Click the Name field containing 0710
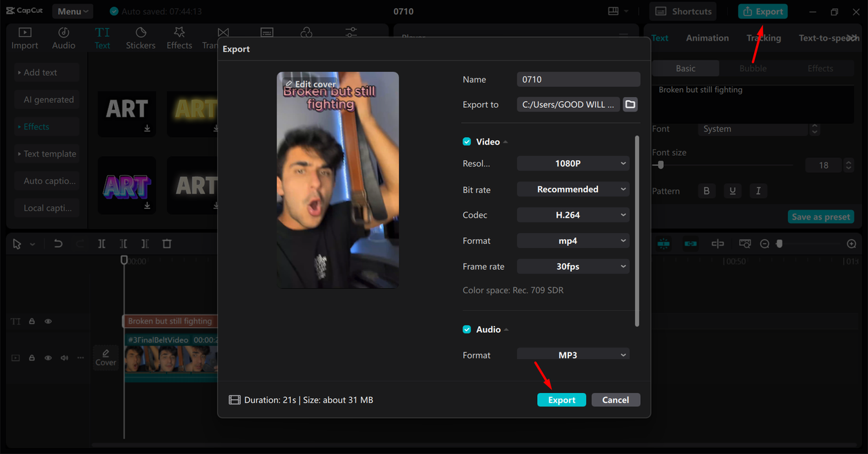Viewport: 868px width, 454px height. [x=578, y=79]
